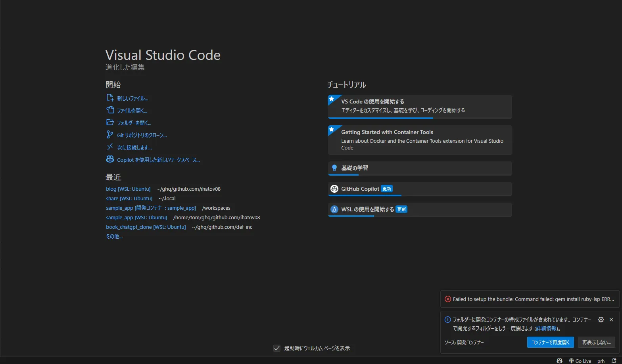The height and width of the screenshot is (364, 622).
Task: Click the Copilot status bar icon
Action: [x=559, y=361]
